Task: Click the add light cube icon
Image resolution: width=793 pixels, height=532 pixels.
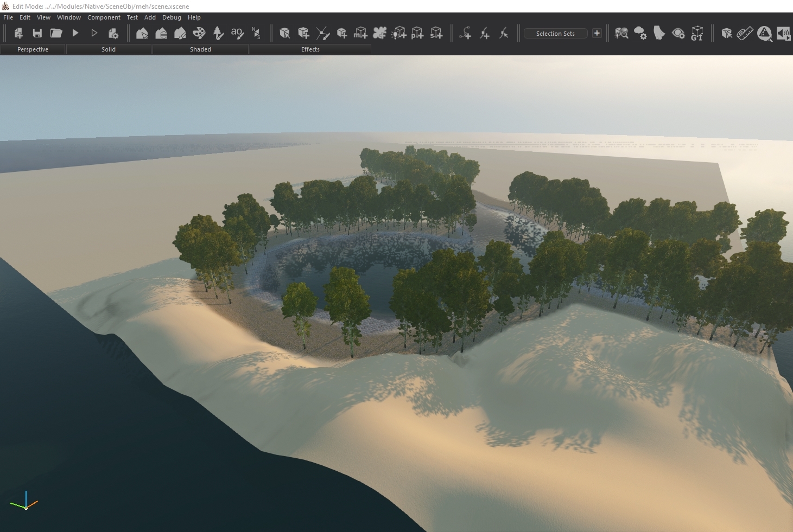Action: click(399, 33)
